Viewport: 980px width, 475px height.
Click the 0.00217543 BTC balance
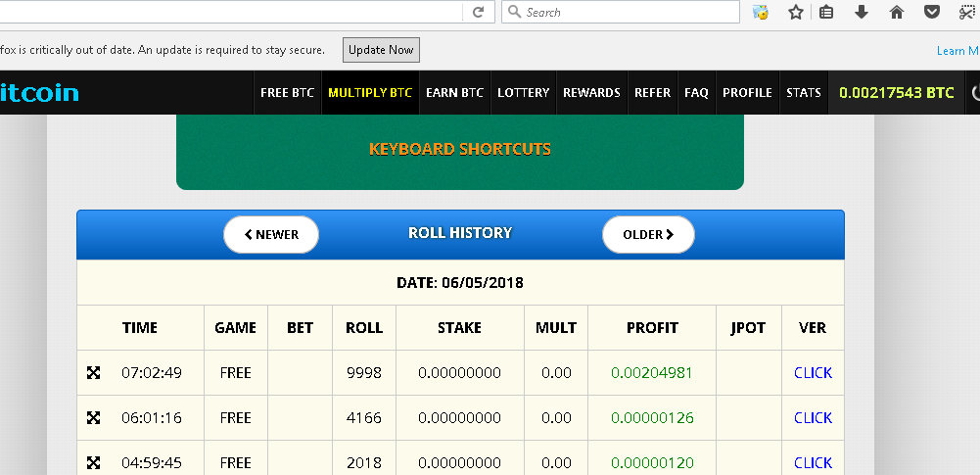(x=896, y=92)
